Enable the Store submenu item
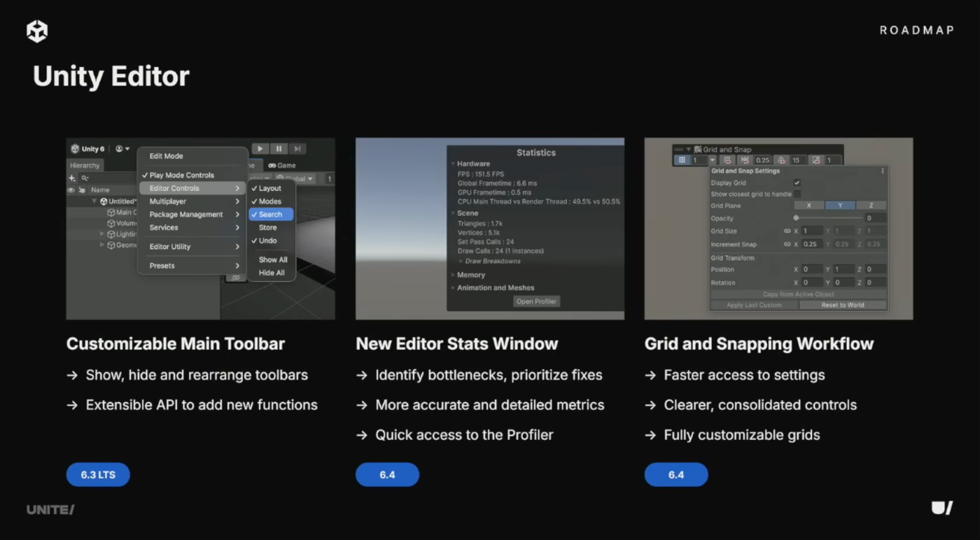980x540 pixels. tap(271, 227)
